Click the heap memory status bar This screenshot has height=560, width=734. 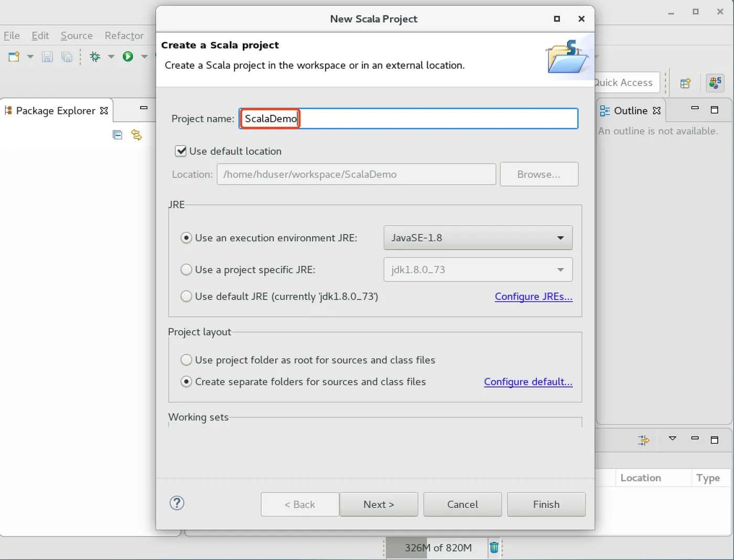point(438,548)
